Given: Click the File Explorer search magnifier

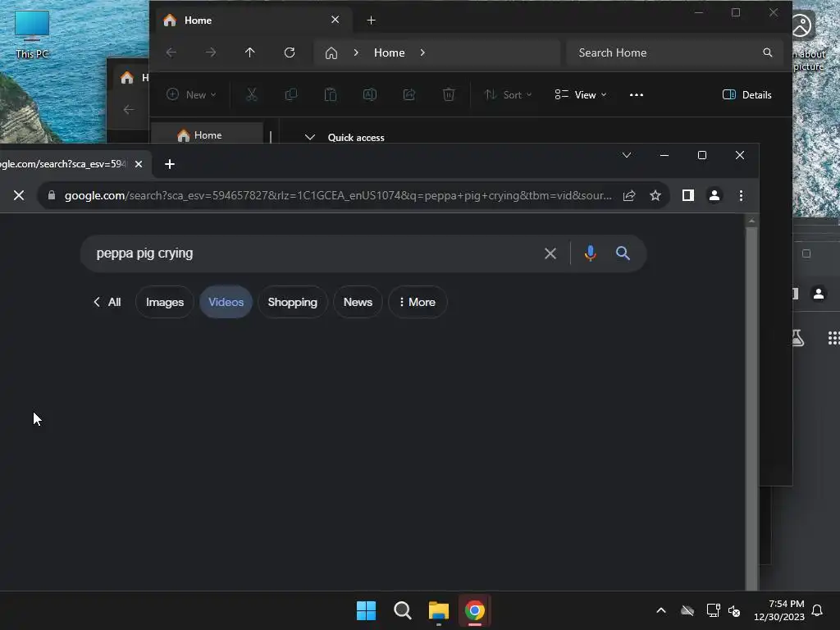Looking at the screenshot, I should [x=768, y=52].
